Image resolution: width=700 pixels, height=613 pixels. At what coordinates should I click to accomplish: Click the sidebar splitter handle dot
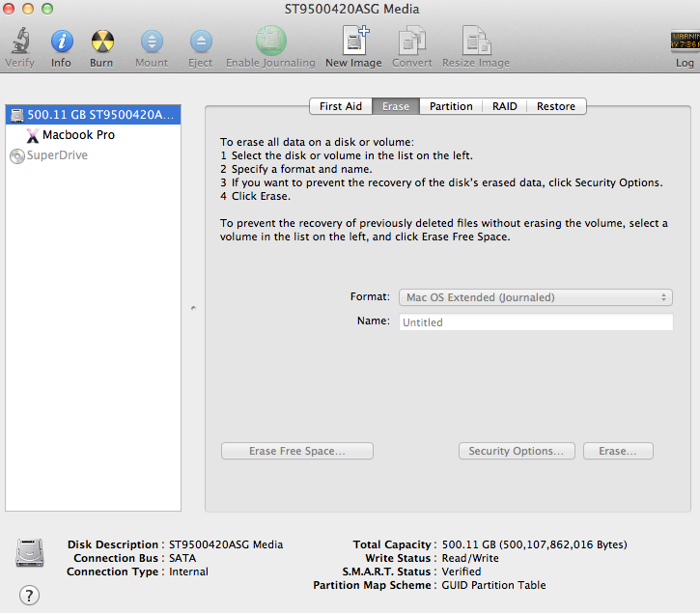pyautogui.click(x=193, y=308)
